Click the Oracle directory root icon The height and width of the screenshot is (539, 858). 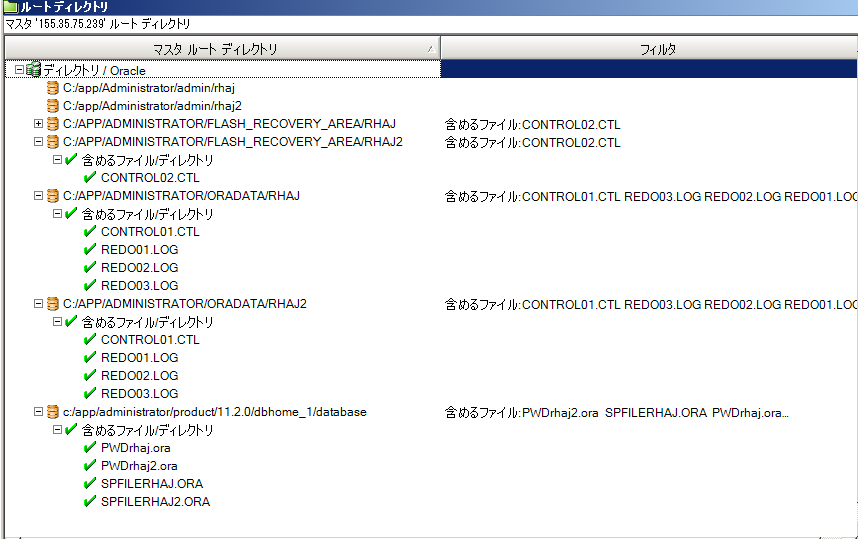coord(33,69)
